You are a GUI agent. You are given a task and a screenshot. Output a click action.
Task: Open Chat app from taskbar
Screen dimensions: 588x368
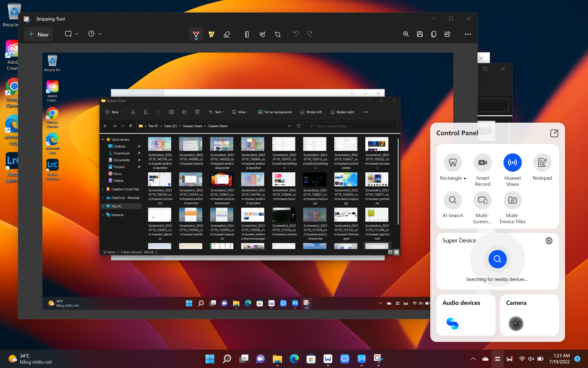[260, 359]
